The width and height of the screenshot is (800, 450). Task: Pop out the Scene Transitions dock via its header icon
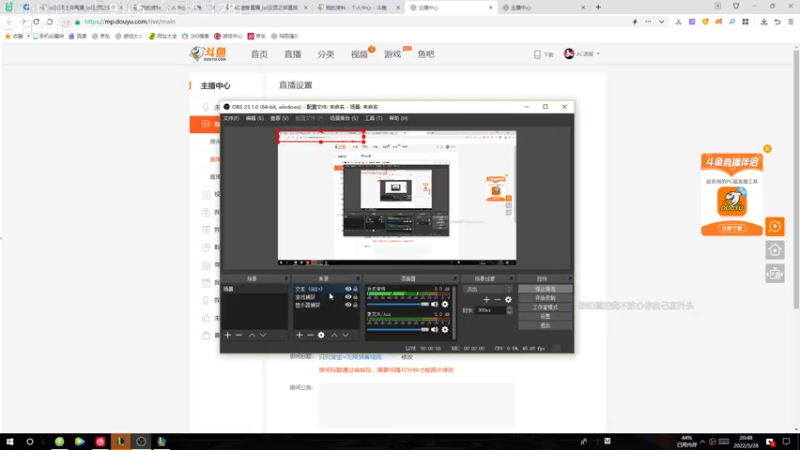click(x=511, y=279)
